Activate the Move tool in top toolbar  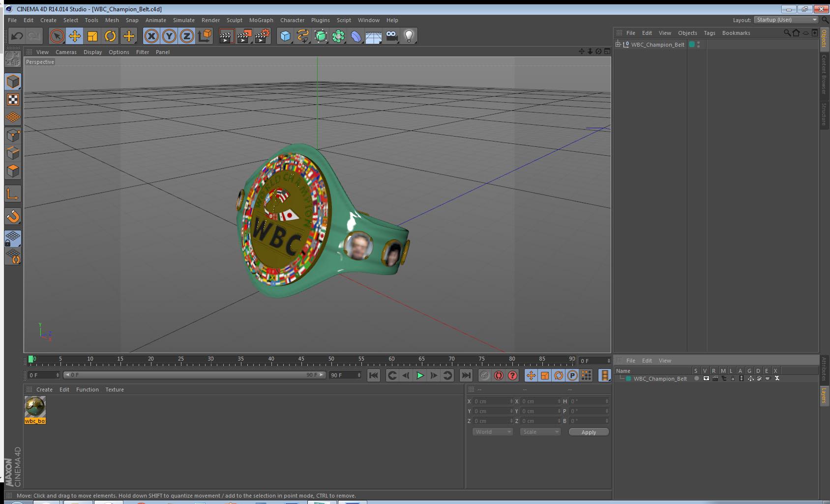coord(75,36)
